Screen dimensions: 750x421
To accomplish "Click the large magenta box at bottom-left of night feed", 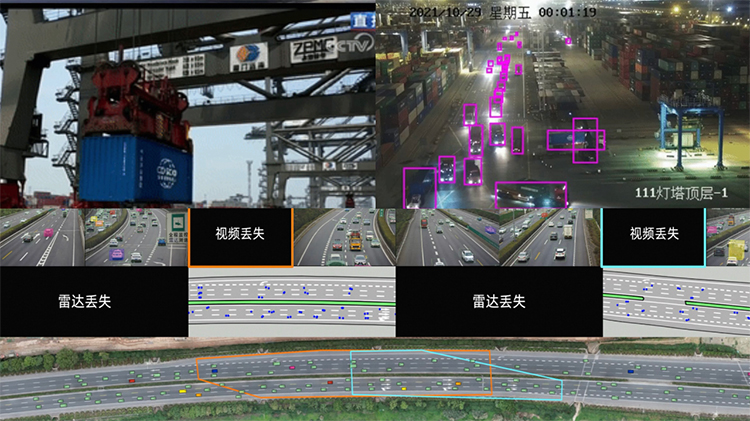I will click(420, 187).
